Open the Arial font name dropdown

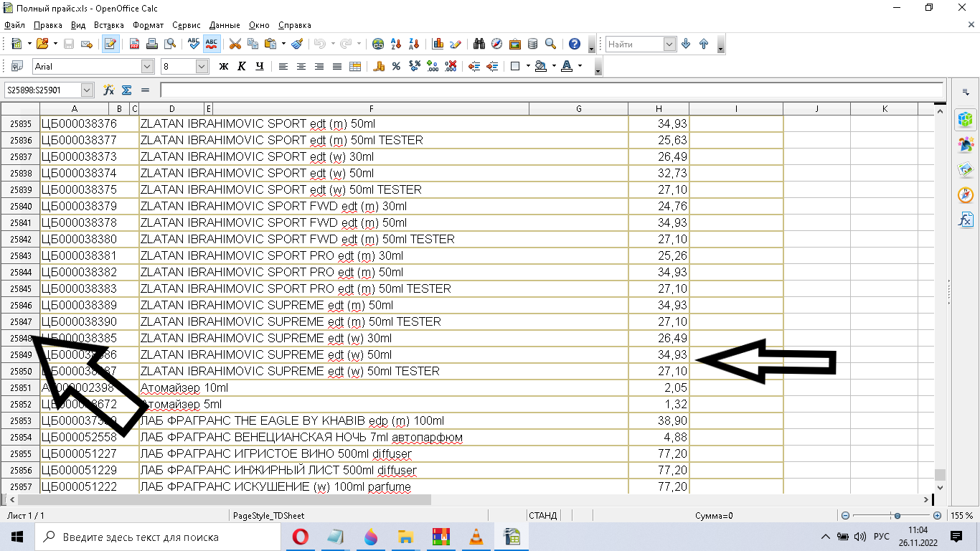[x=148, y=67]
